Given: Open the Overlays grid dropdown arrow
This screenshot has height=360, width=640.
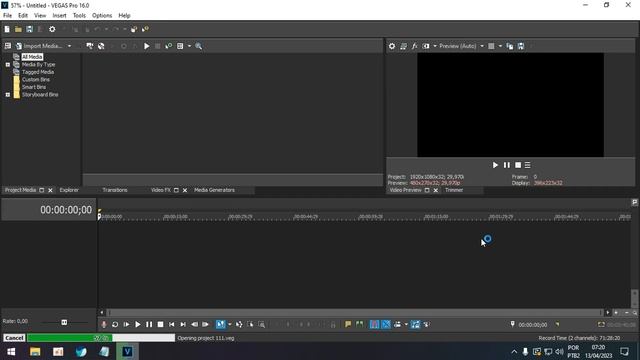Looking at the screenshot, I should [500, 46].
